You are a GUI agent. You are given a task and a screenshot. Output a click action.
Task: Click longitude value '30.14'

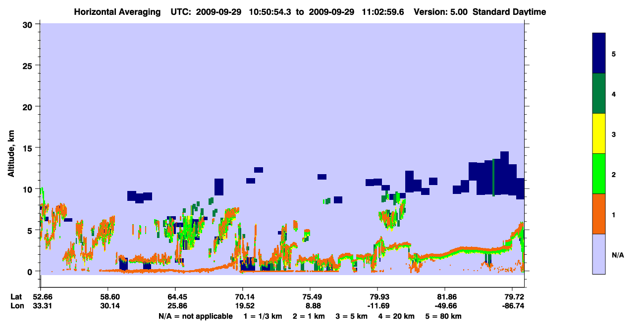[108, 306]
